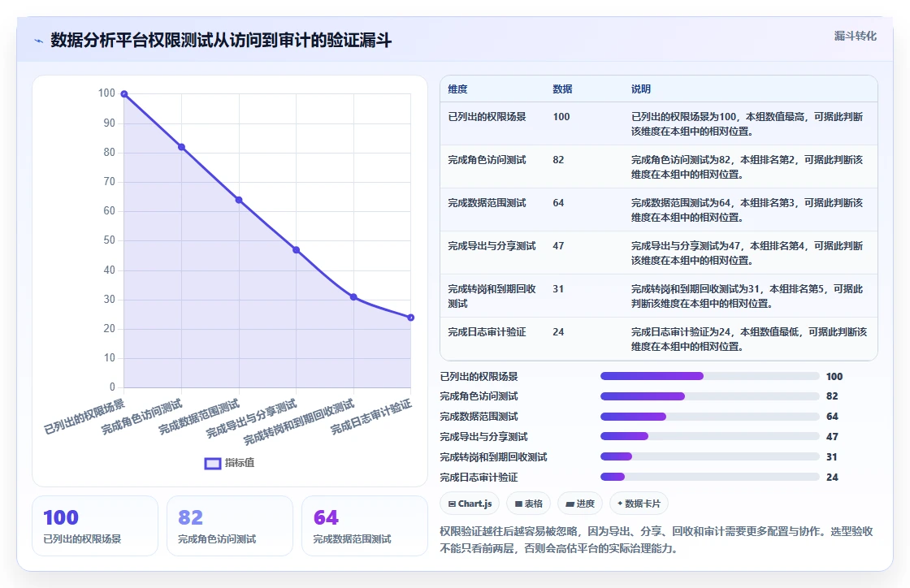Screen dimensions: 910x588
Task: Click the chart data point at value 24
Action: pos(411,318)
